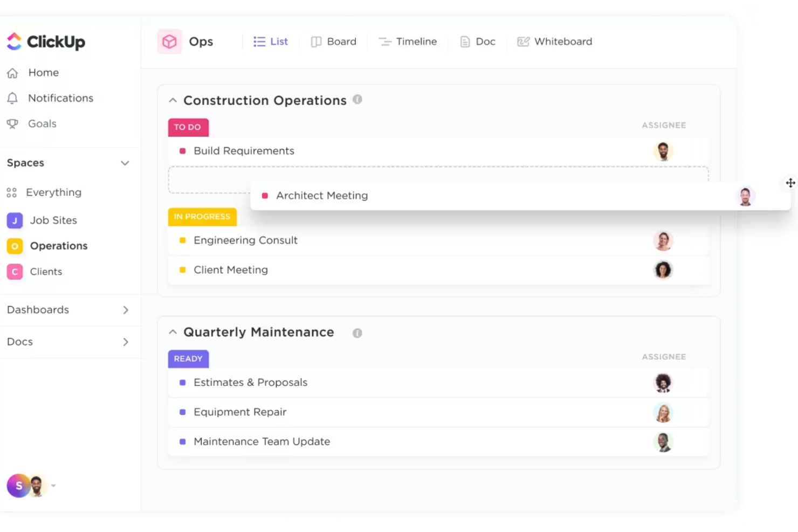Click the Notifications bell icon
Screen dimensions: 798x532
point(12,98)
